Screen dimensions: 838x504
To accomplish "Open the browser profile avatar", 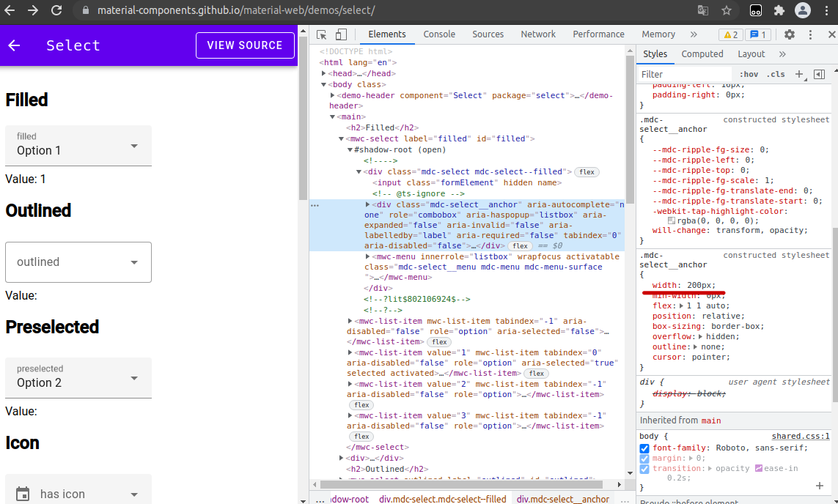I will coord(803,10).
